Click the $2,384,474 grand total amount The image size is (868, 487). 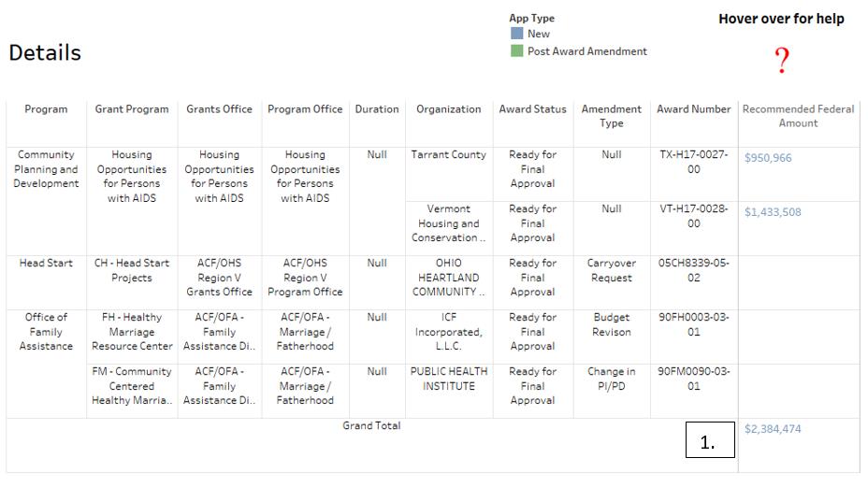point(773,429)
